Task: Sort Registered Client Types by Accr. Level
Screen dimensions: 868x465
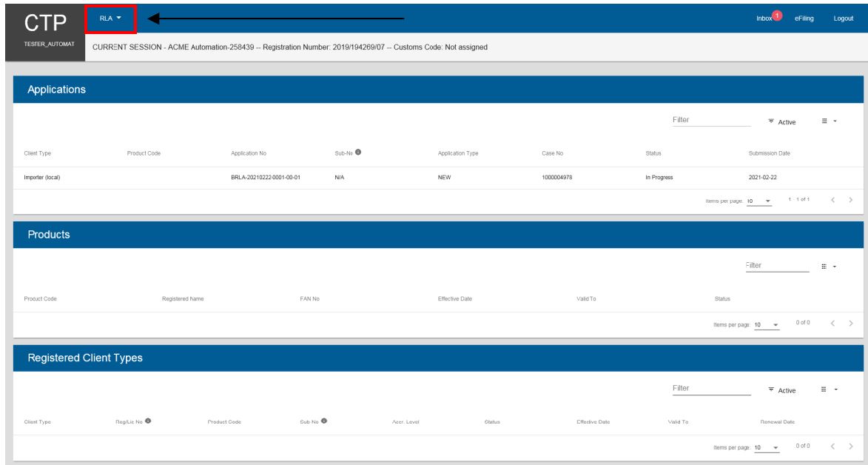Action: pyautogui.click(x=406, y=422)
